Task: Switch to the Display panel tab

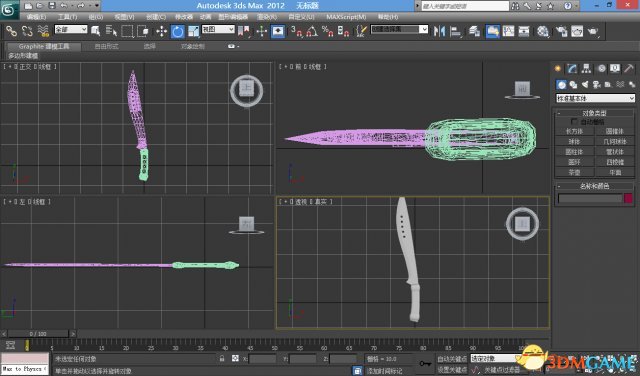Action: click(615, 69)
